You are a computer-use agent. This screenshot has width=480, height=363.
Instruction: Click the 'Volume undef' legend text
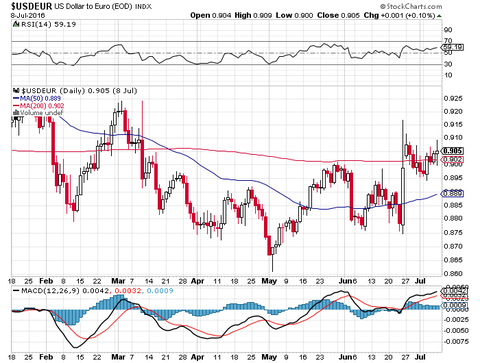coord(41,113)
